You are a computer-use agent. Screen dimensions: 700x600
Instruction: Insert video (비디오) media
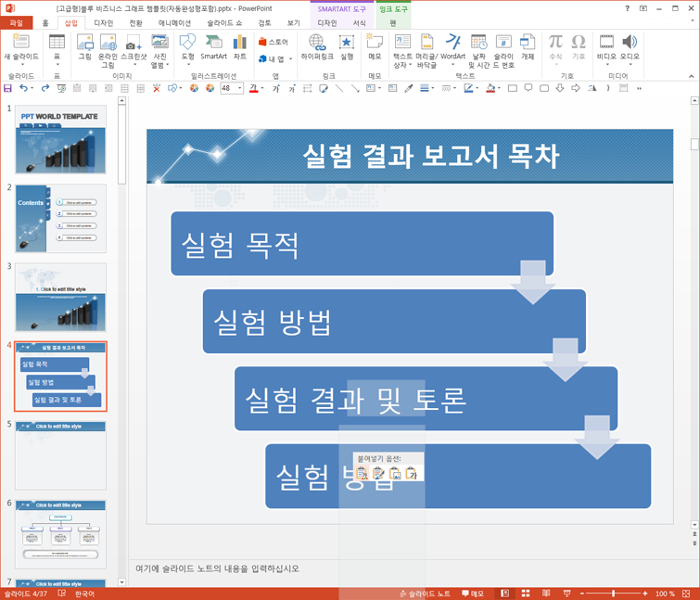[606, 49]
